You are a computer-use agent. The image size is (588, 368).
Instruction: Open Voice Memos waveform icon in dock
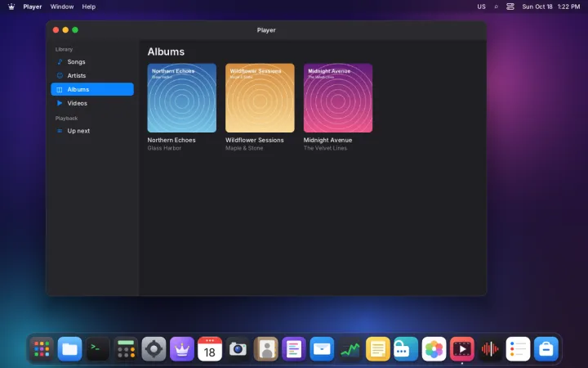[490, 349]
